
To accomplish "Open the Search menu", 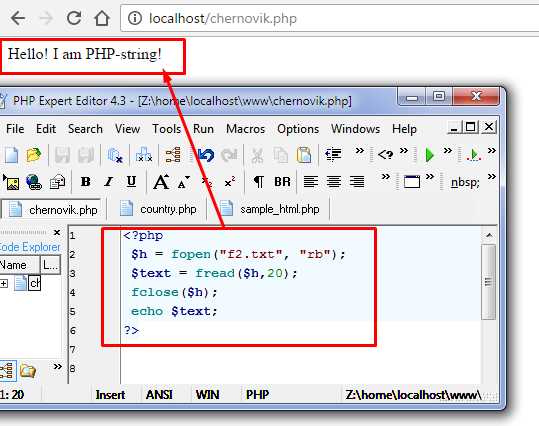I will (x=85, y=129).
